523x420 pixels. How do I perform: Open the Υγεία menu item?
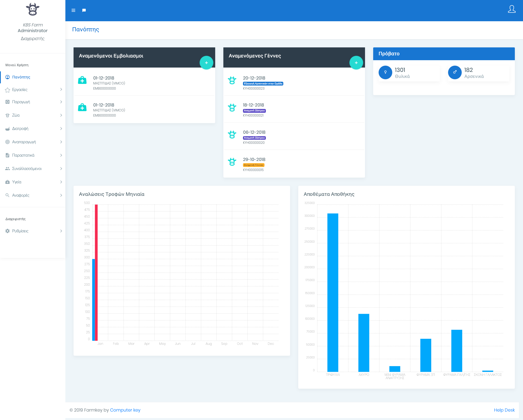tap(17, 182)
